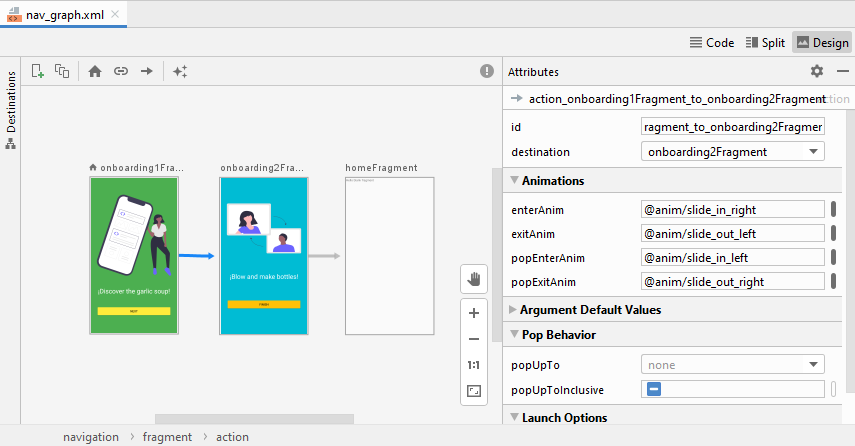Screen dimensions: 855x446
Task: Click the Add Deep Link icon
Action: pos(120,71)
